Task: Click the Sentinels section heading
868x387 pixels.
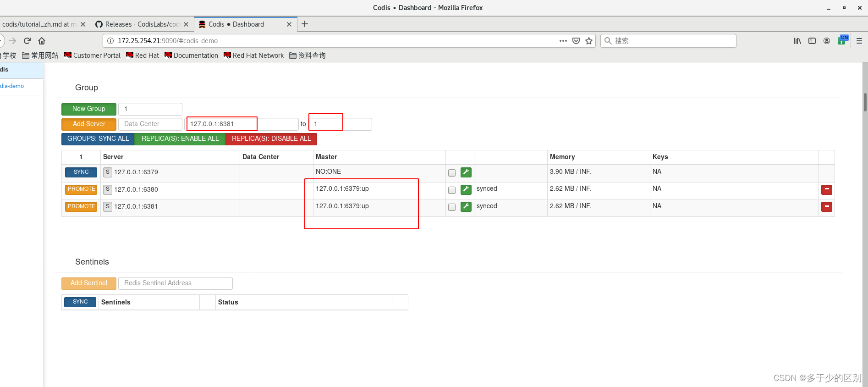Action: coord(92,262)
